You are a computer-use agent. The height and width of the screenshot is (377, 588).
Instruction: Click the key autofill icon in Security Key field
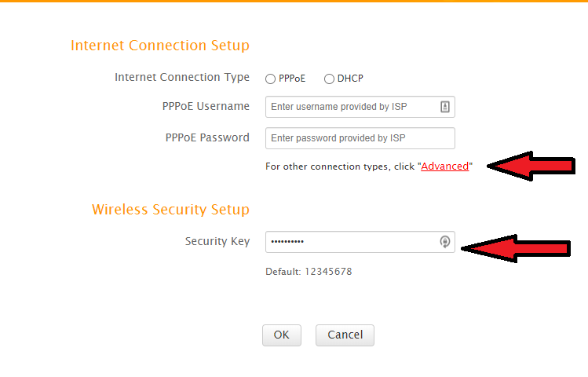(x=445, y=242)
